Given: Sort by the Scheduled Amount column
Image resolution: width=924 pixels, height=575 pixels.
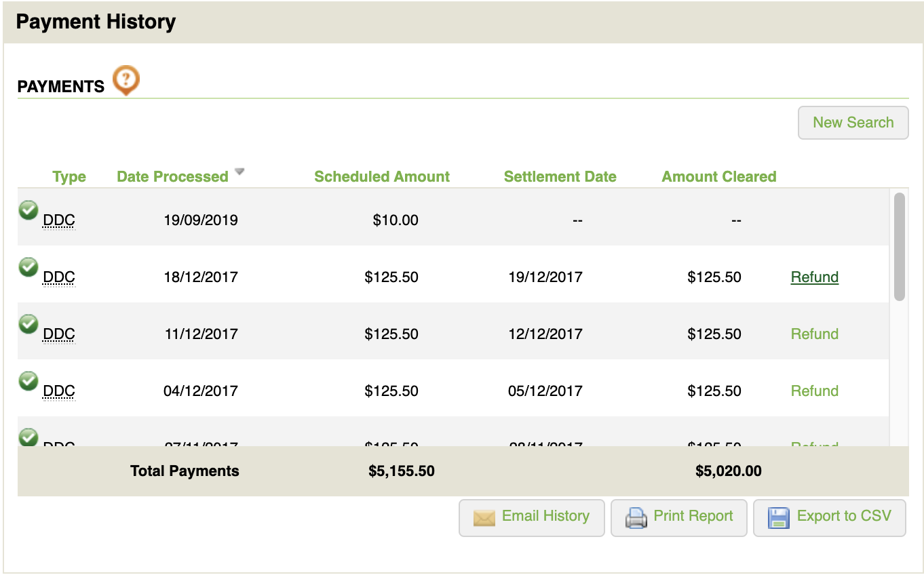Looking at the screenshot, I should pos(381,176).
